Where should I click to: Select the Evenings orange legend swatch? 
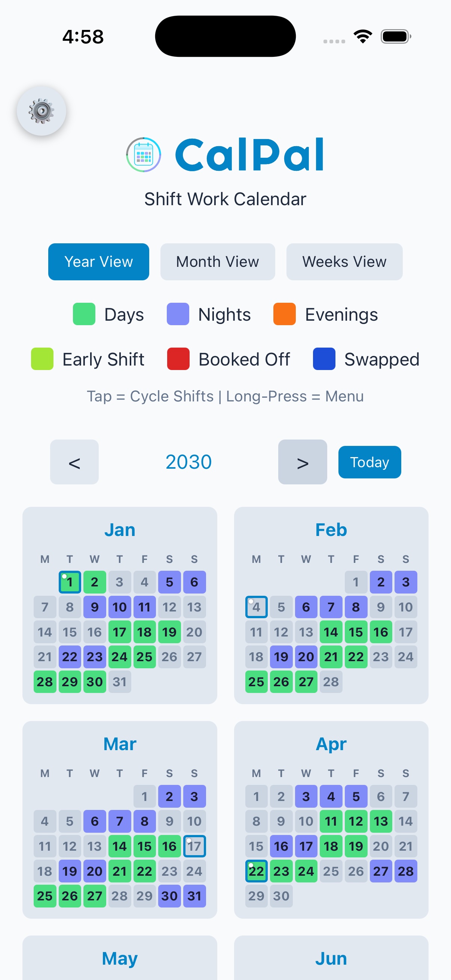(284, 314)
